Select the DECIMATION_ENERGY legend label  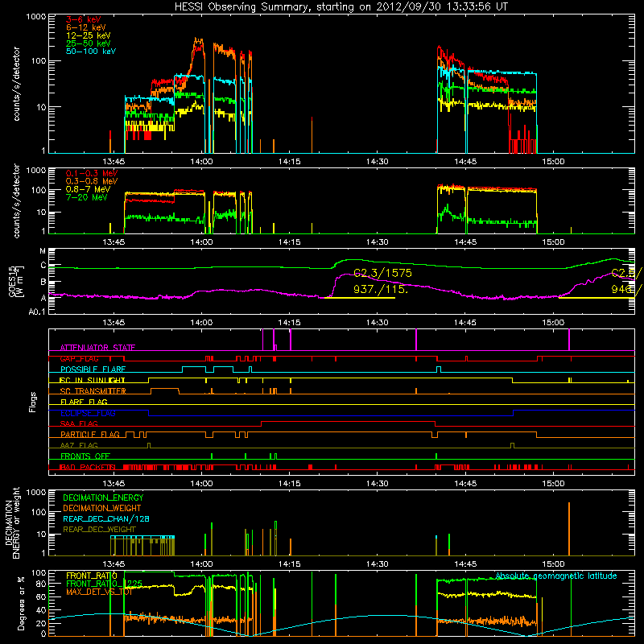tap(103, 497)
